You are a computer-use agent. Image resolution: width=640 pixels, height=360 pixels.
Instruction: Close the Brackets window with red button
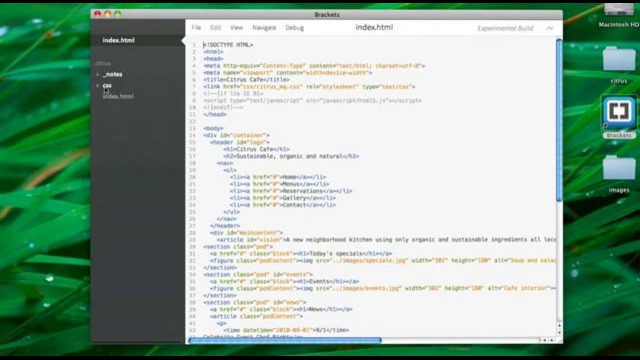coord(98,14)
